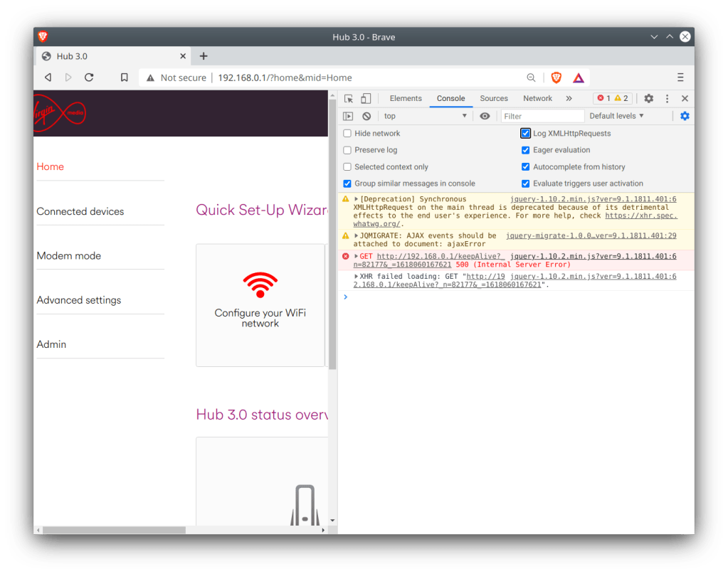Check the Preserve log option
The image size is (728, 574).
coord(347,150)
